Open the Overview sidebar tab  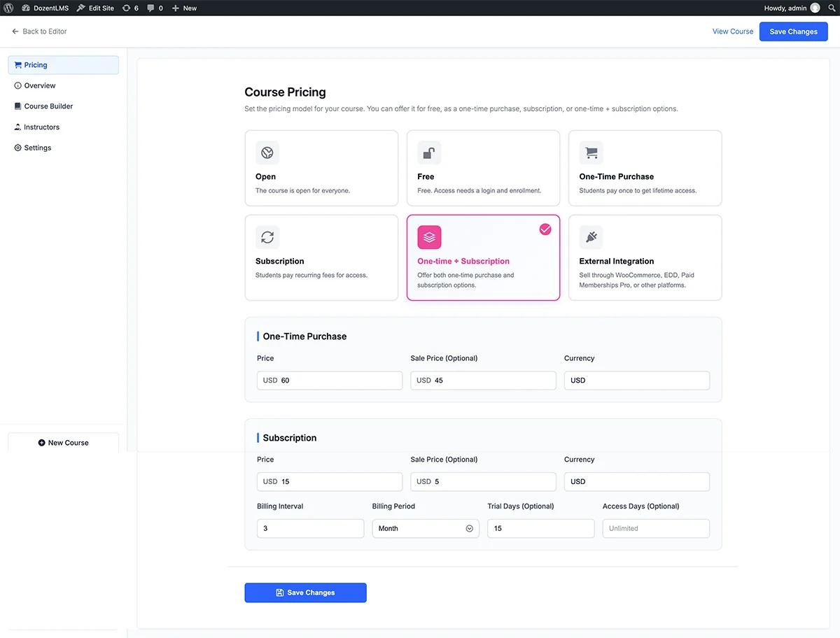click(x=63, y=85)
